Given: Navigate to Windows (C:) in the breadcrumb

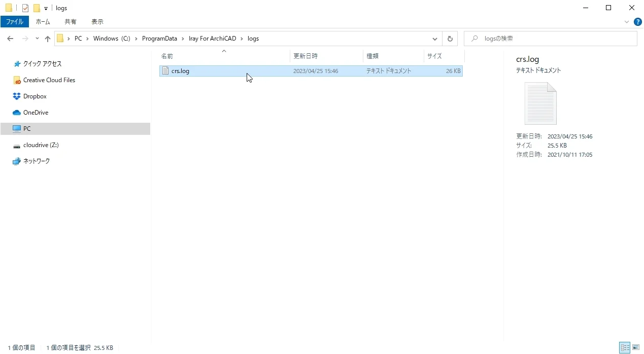Looking at the screenshot, I should pos(112,39).
